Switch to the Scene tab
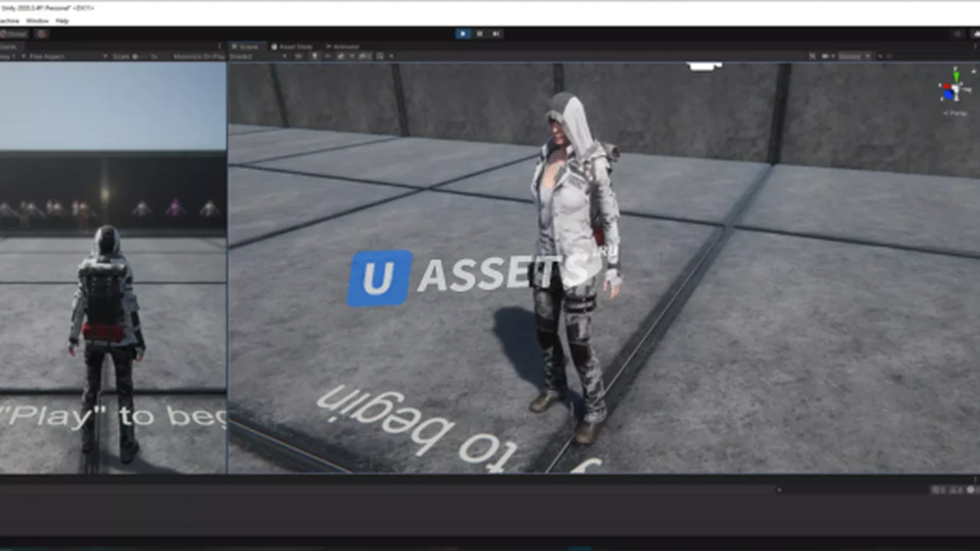980x551 pixels. pos(246,47)
